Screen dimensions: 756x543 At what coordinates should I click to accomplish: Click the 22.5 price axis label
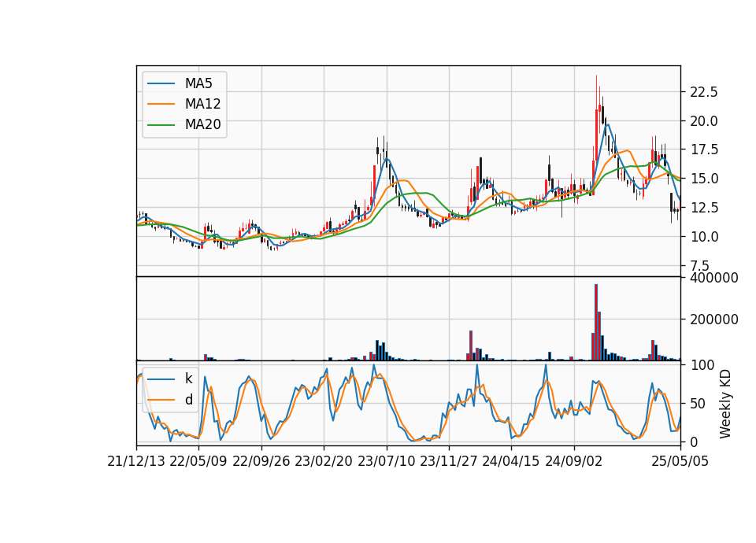coord(704,91)
